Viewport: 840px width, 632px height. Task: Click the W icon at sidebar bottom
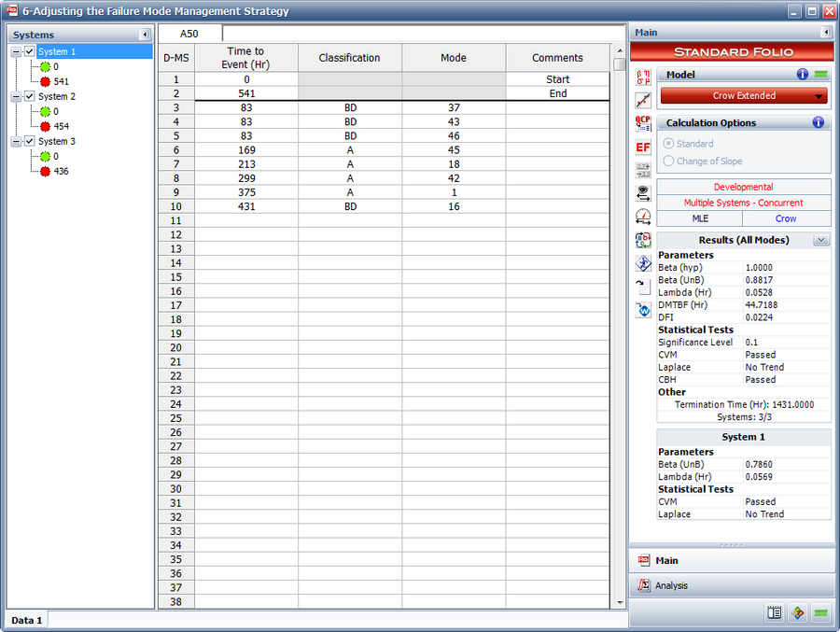coord(643,311)
